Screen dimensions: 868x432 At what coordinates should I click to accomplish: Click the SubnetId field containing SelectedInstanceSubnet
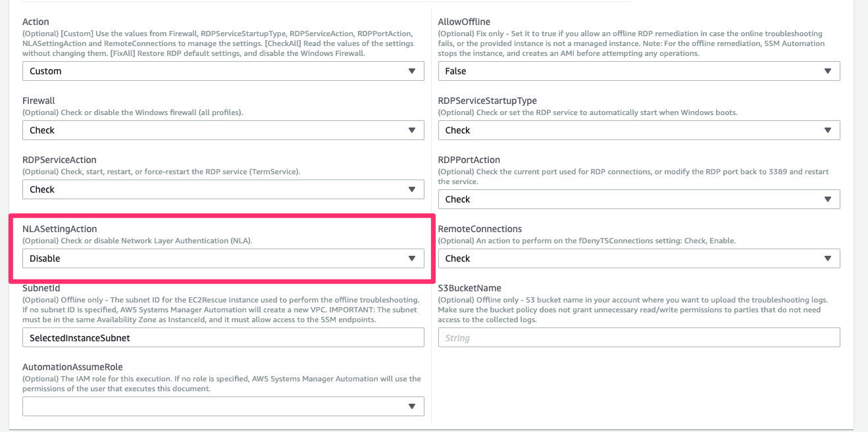point(224,337)
